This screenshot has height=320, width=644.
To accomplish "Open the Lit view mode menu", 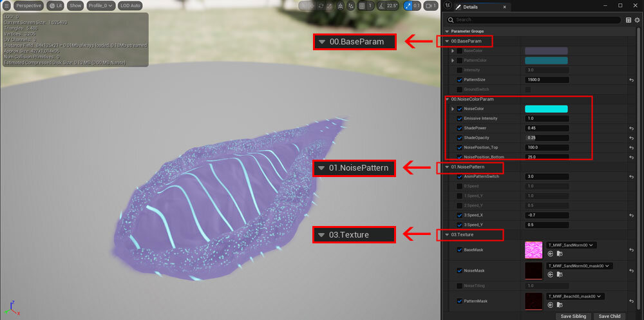I will point(55,5).
